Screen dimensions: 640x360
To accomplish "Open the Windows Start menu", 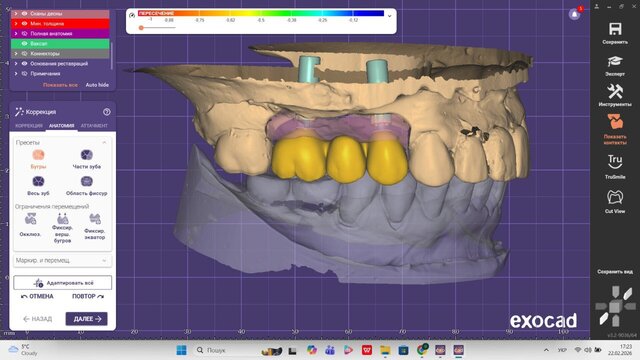I will 181,350.
